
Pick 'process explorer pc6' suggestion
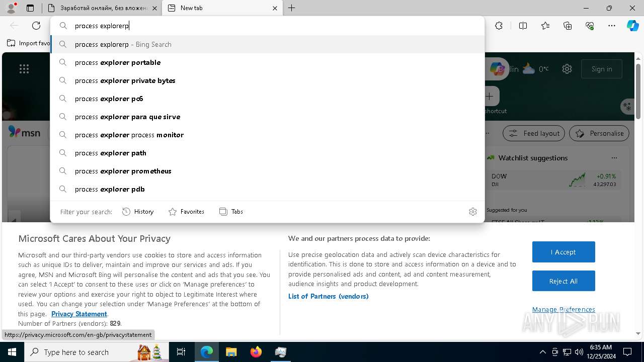tap(267, 99)
